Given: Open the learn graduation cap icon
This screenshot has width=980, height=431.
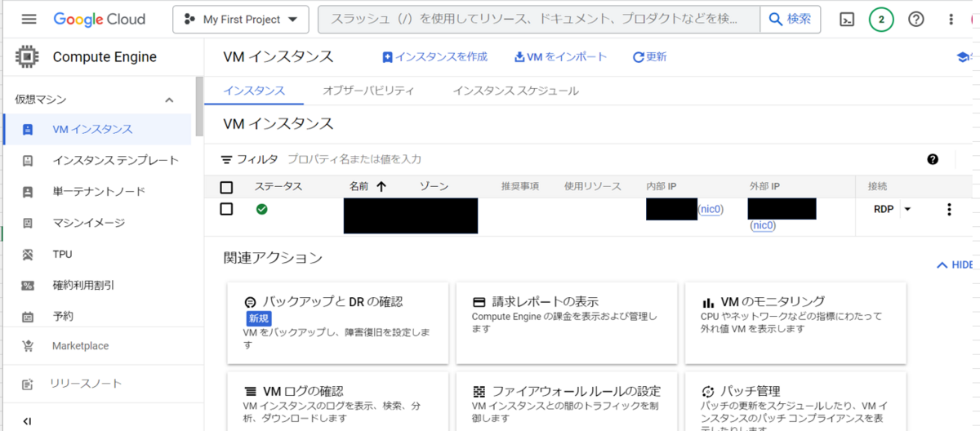Looking at the screenshot, I should coord(964,57).
